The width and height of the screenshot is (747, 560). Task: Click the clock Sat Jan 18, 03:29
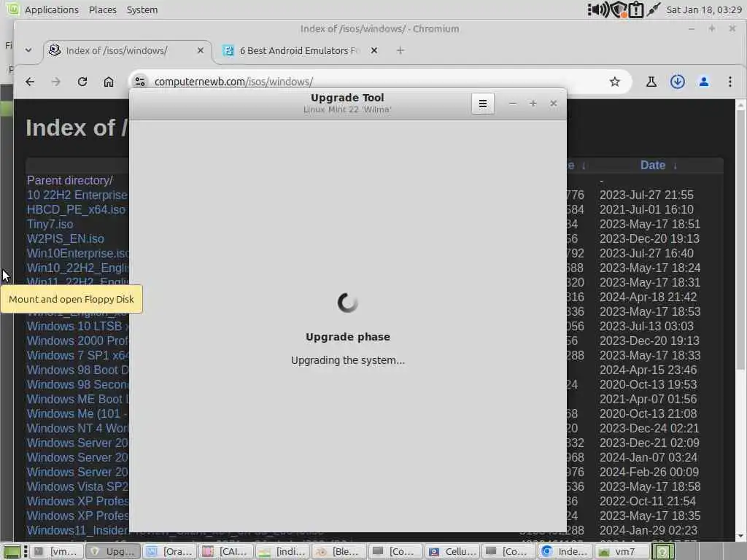704,9
